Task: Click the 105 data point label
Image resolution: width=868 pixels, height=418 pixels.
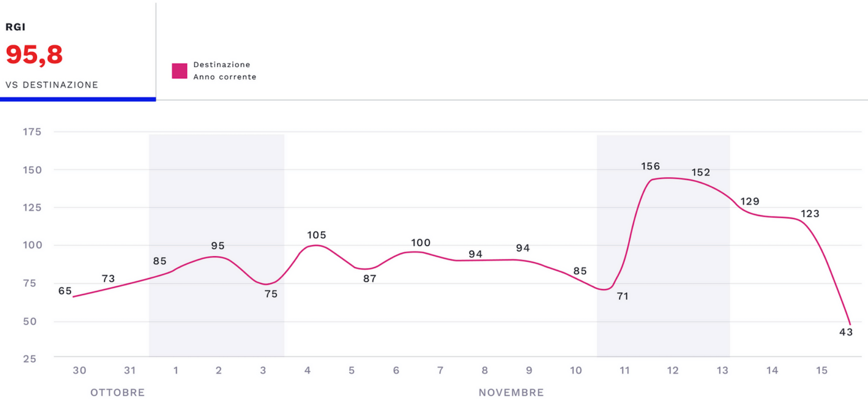Action: 317,235
